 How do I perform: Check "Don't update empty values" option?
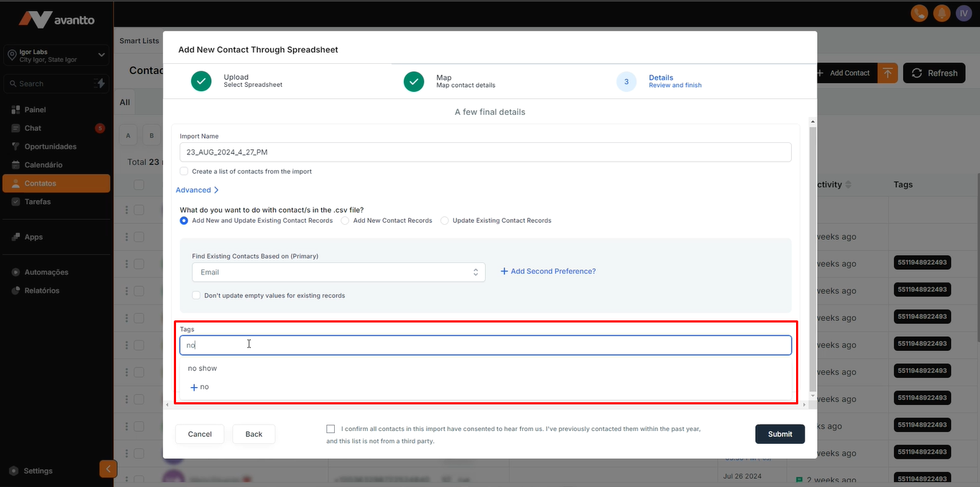pos(196,295)
